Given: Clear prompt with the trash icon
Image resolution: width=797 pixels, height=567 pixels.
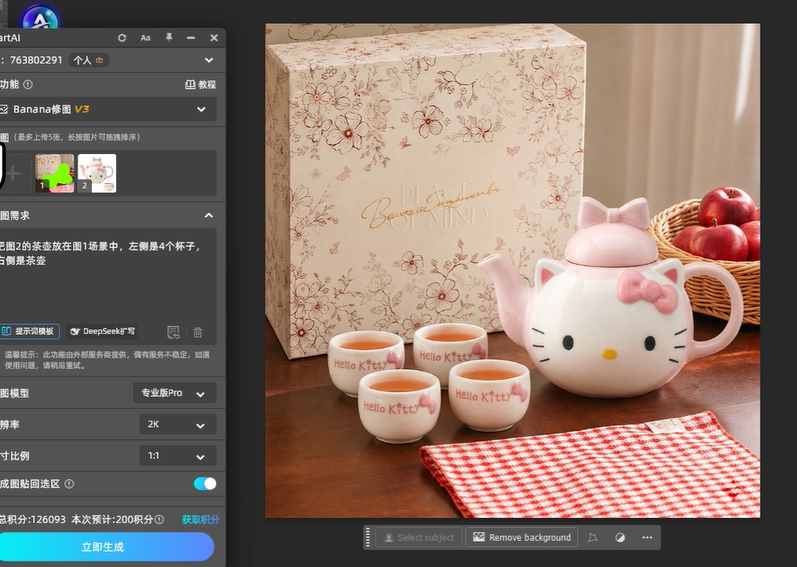Looking at the screenshot, I should click(x=198, y=332).
